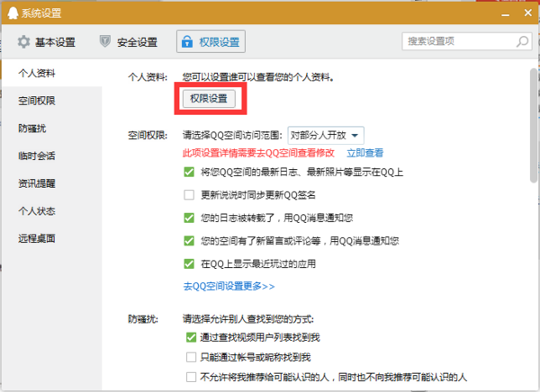Click the QQ penguin logo in title bar
Viewport: 540px width, 392px height.
(13, 13)
